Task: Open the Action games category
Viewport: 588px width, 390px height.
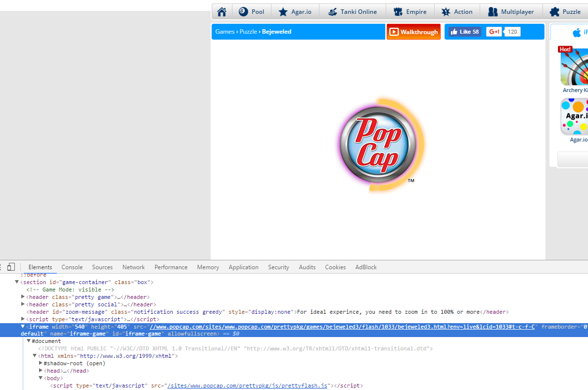Action: (x=457, y=12)
